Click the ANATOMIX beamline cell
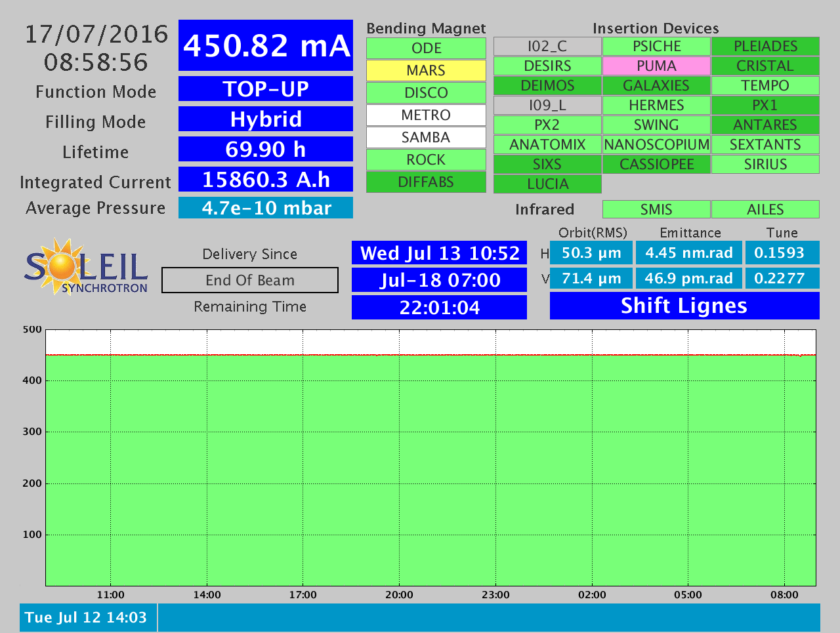The width and height of the screenshot is (840, 633). [x=547, y=144]
